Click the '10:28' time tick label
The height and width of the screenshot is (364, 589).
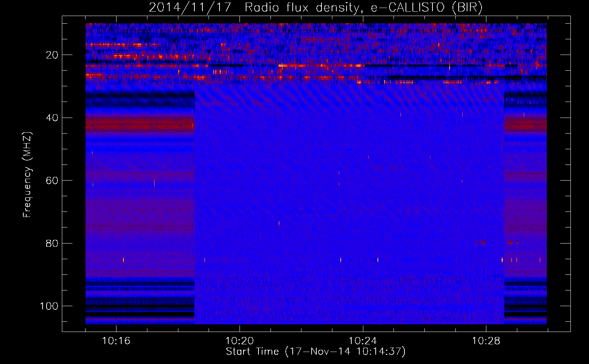[486, 341]
